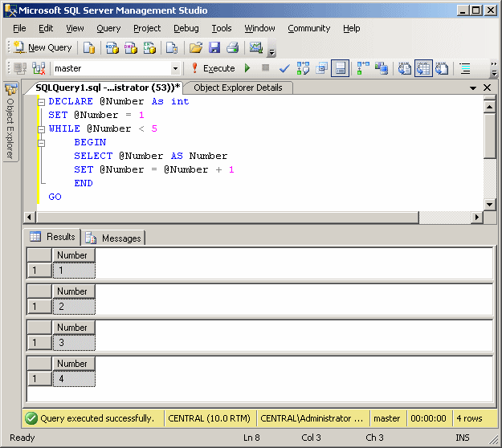Open the active files dropdown arrow
This screenshot has width=502, height=448.
(x=473, y=88)
